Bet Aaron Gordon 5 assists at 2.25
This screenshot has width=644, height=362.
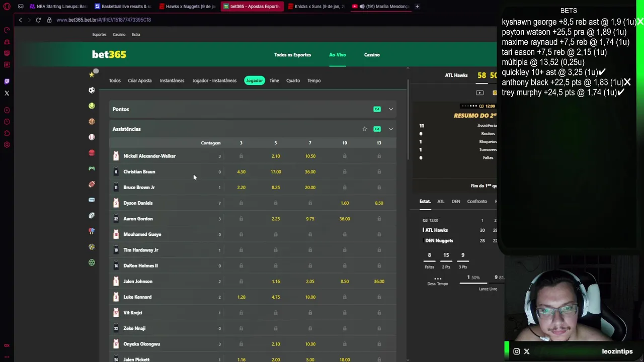tap(276, 219)
